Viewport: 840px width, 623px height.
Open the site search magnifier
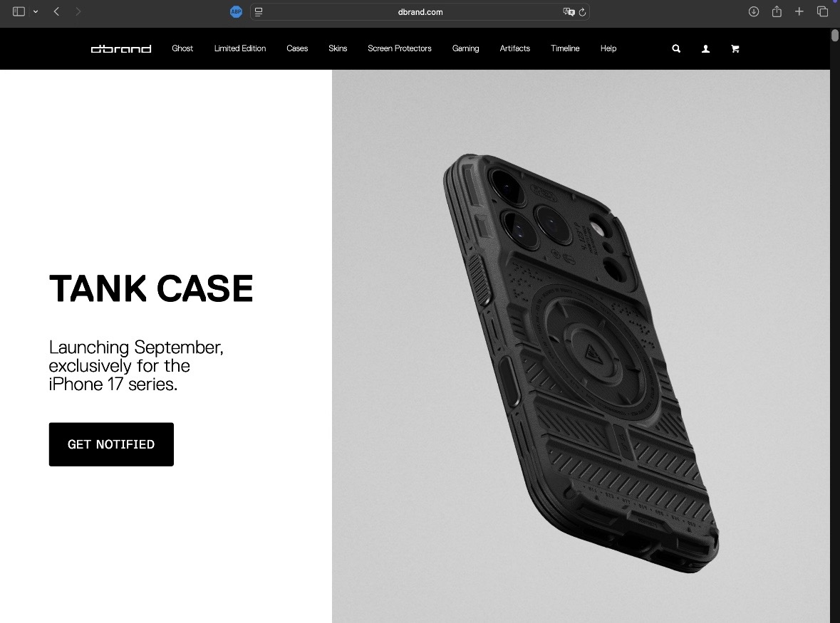coord(676,48)
